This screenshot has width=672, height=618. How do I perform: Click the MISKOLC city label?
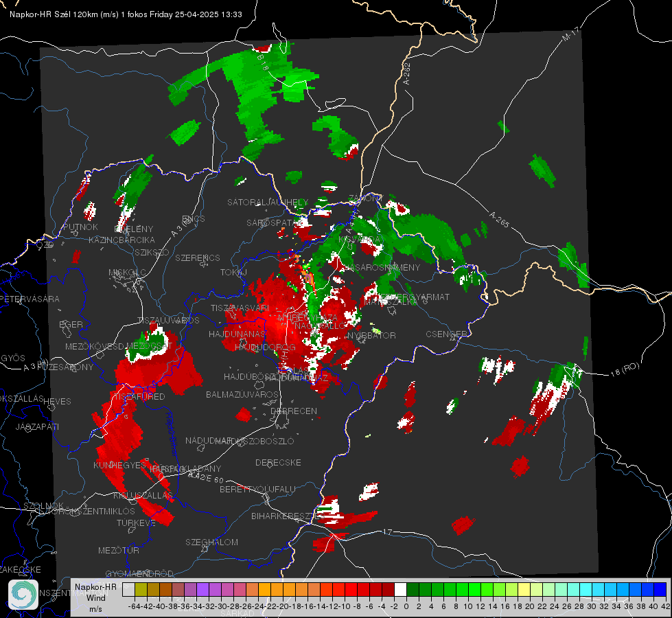[127, 273]
